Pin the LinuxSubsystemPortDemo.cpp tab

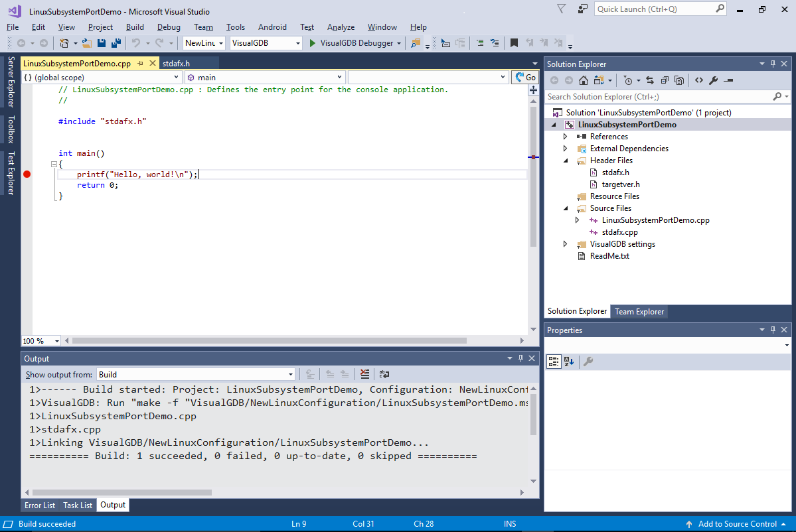tap(140, 64)
